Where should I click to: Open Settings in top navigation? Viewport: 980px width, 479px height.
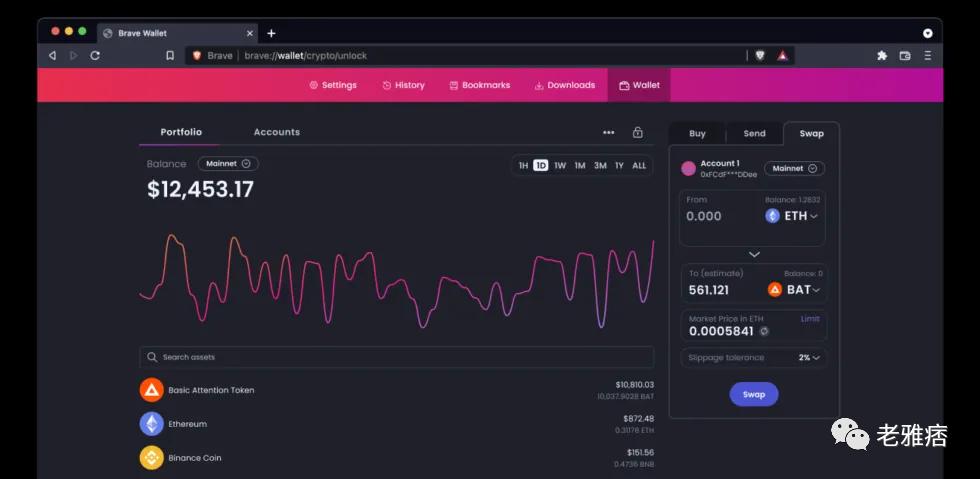[333, 85]
